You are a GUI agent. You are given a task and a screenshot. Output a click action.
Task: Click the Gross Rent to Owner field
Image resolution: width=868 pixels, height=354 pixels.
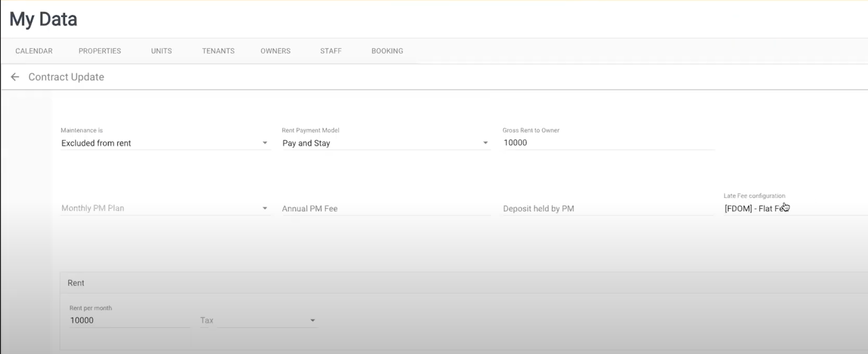coord(608,143)
